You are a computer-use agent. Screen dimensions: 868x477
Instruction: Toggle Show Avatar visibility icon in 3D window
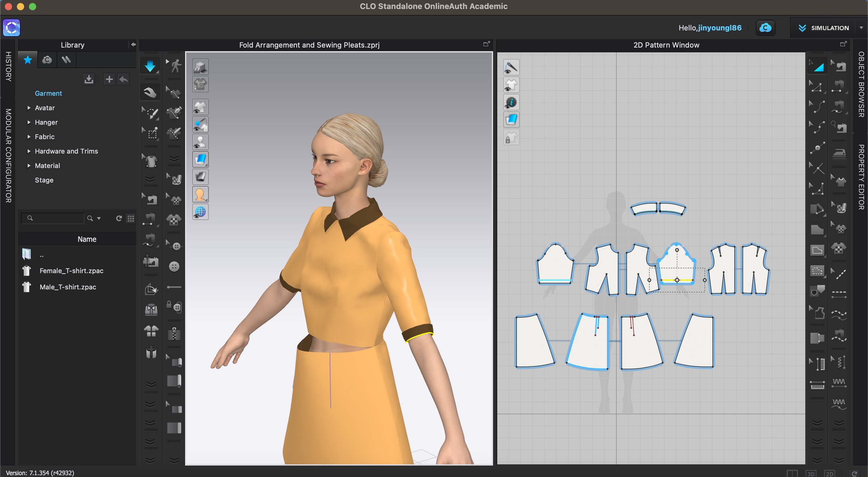coord(200,142)
